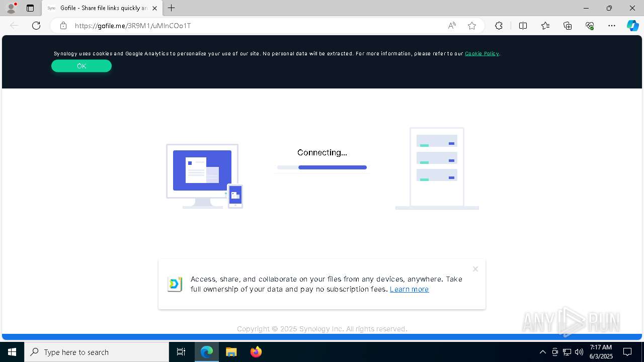Click the back navigation arrow
The height and width of the screenshot is (362, 644).
coord(14,26)
